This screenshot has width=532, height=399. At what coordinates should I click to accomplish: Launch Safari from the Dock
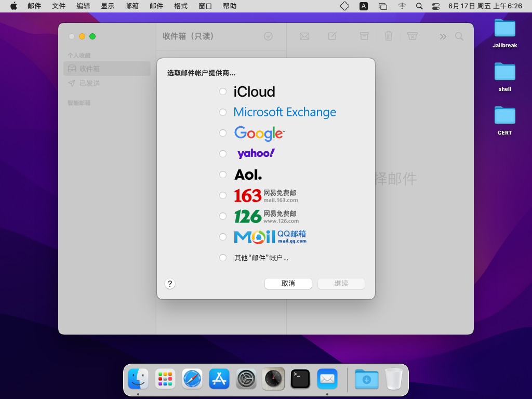[192, 379]
